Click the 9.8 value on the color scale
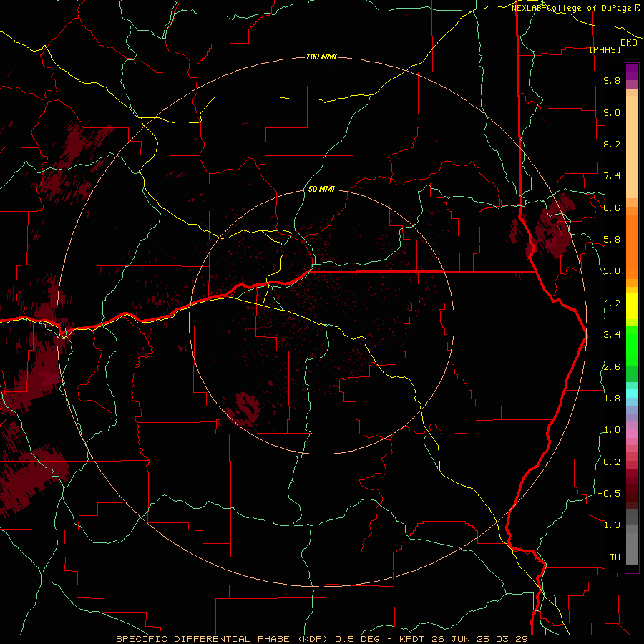The image size is (644, 644). 612,80
